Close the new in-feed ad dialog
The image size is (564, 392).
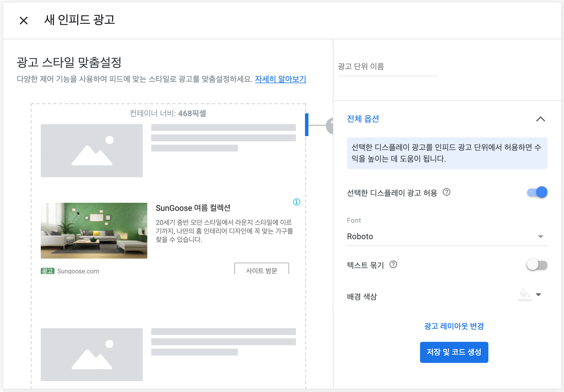point(24,20)
